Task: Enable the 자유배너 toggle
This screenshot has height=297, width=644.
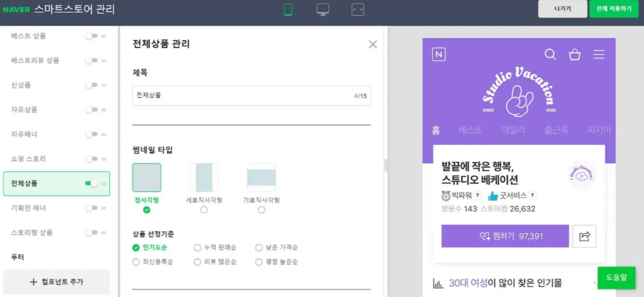Action: point(91,134)
